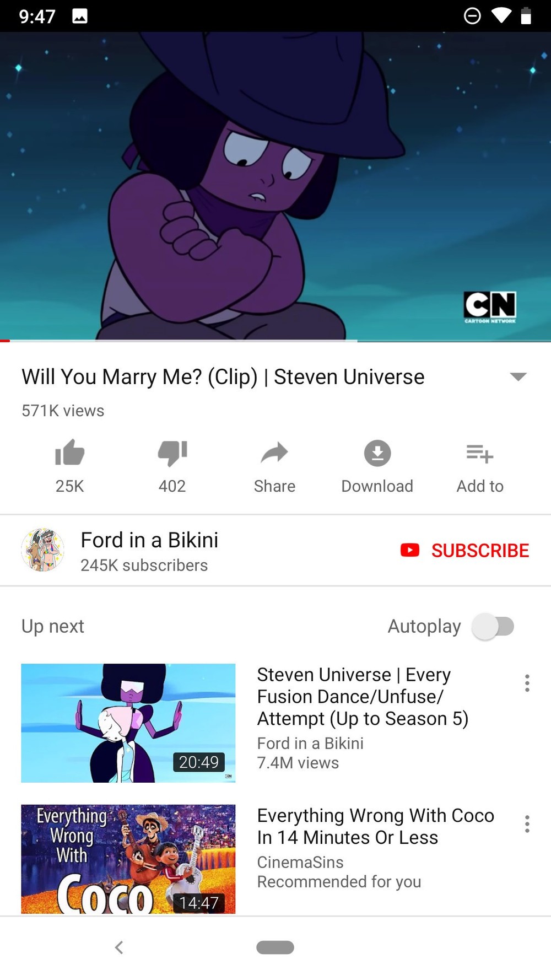Expand the video description arrow

click(518, 376)
